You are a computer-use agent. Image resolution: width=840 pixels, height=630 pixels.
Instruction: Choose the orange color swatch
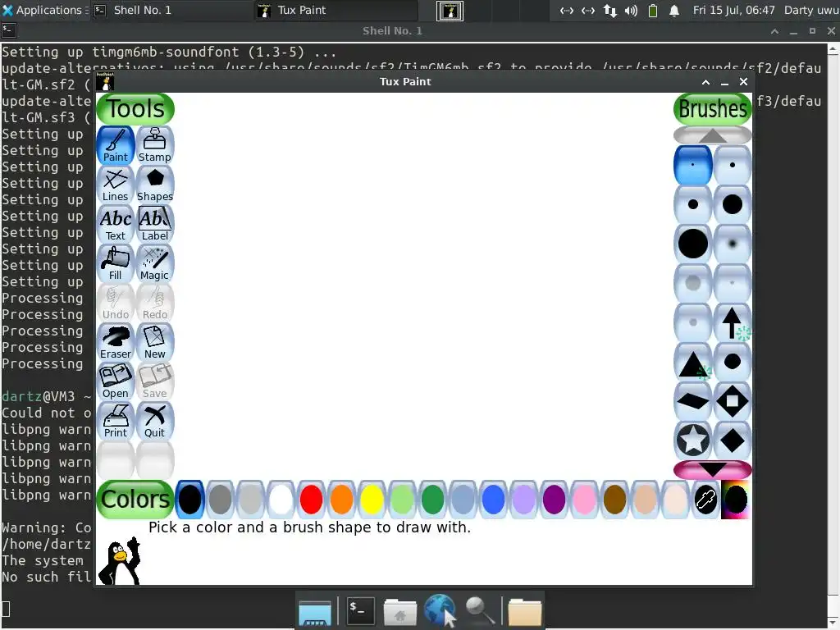pyautogui.click(x=342, y=500)
